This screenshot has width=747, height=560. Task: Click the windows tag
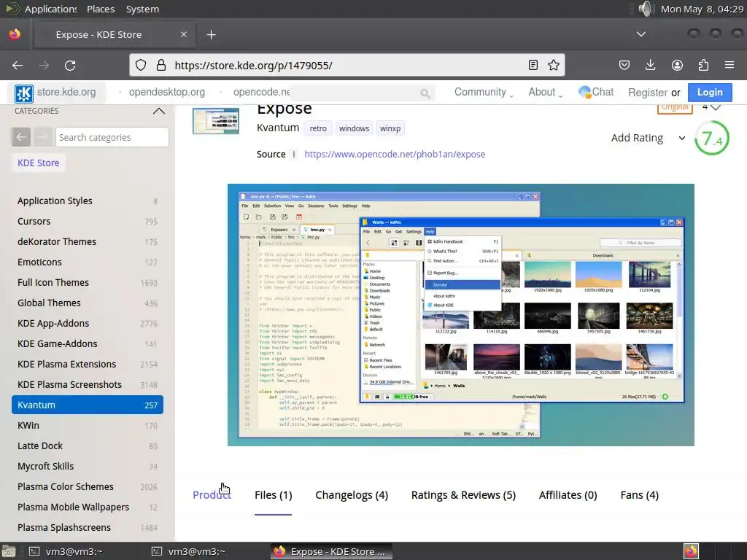[x=354, y=128]
